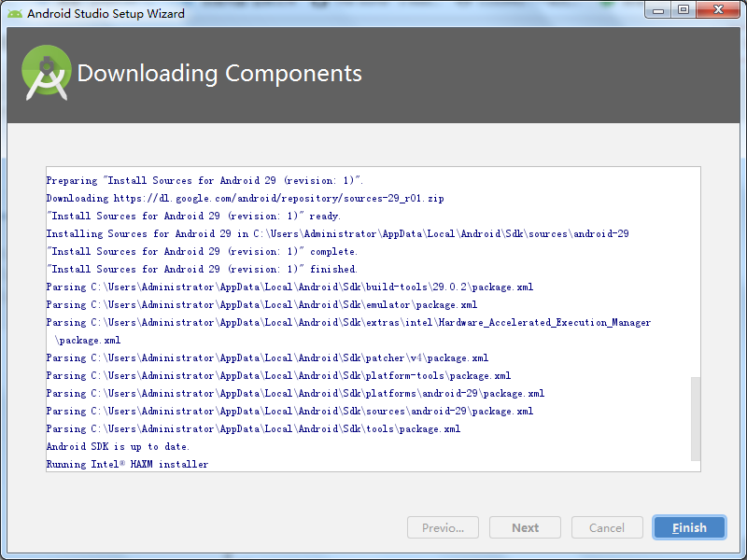Click the sources\android-29\package.xml parsing line
The width and height of the screenshot is (747, 560).
click(289, 411)
